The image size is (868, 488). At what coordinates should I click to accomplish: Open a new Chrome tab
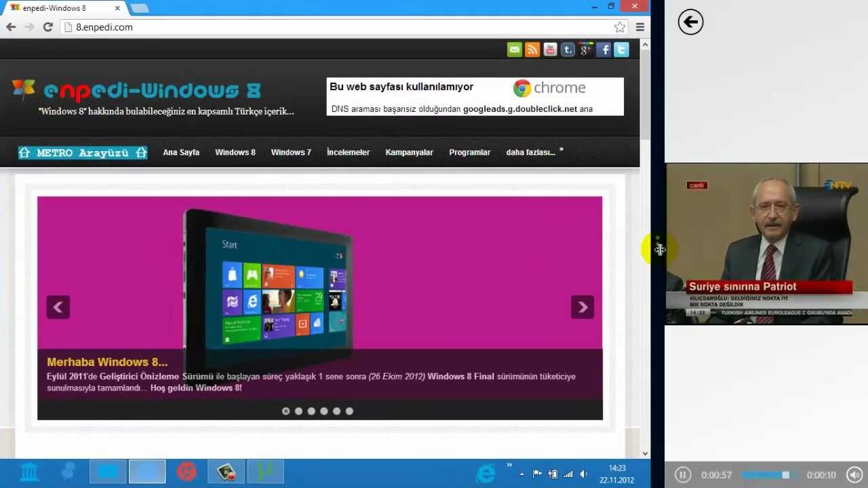139,8
